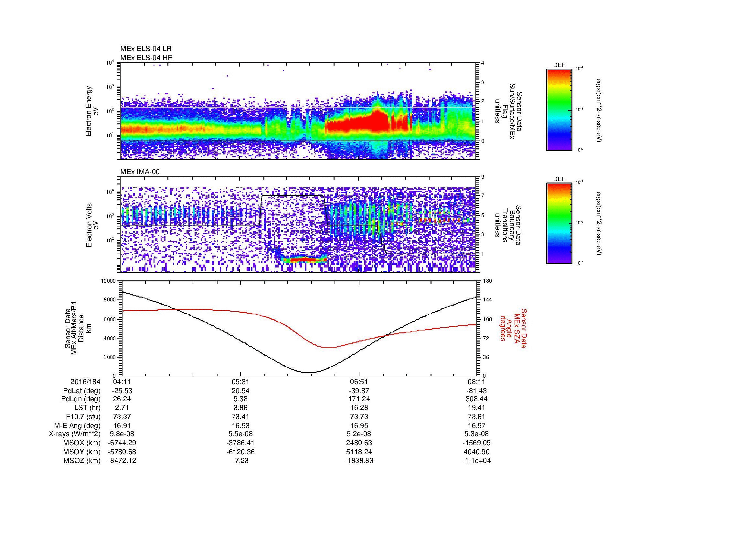Viewport: 756px width, 534px height.
Task: Click the red hot spot in IMA spectrogram
Action: [x=304, y=260]
